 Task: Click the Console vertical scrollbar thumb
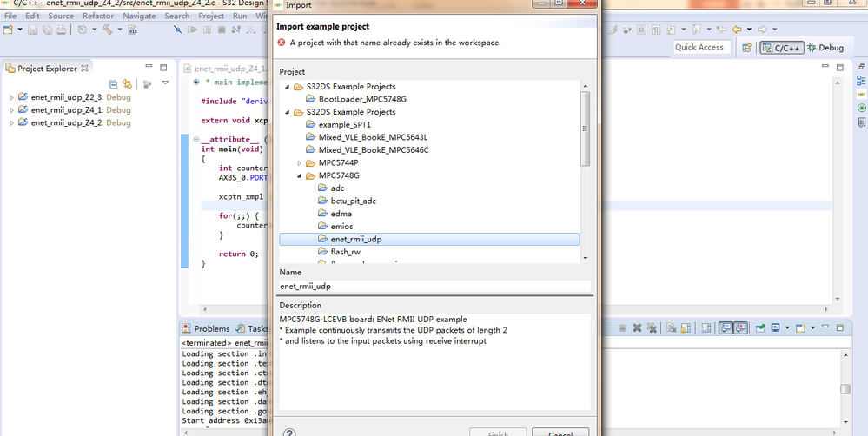coord(845,389)
